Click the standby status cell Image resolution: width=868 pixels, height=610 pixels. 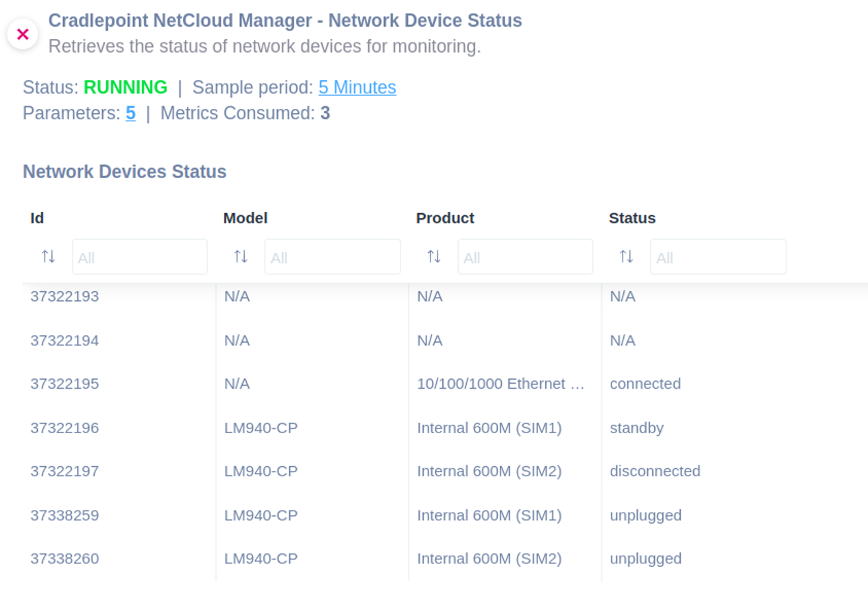click(x=637, y=428)
